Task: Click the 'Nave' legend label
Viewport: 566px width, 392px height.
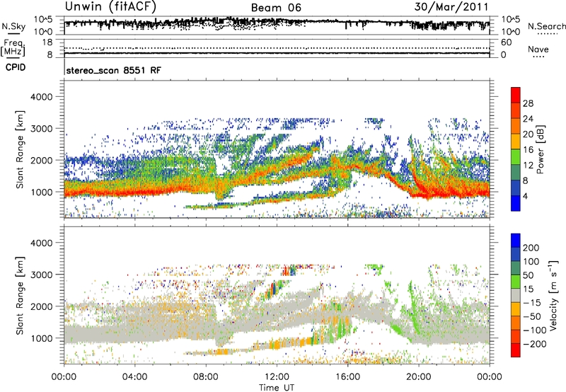Action: (x=538, y=50)
